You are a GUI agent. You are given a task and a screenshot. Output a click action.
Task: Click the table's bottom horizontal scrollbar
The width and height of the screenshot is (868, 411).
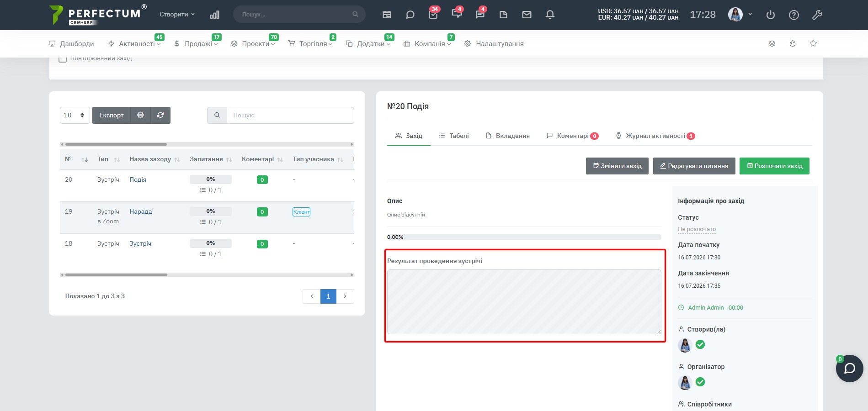point(207,275)
